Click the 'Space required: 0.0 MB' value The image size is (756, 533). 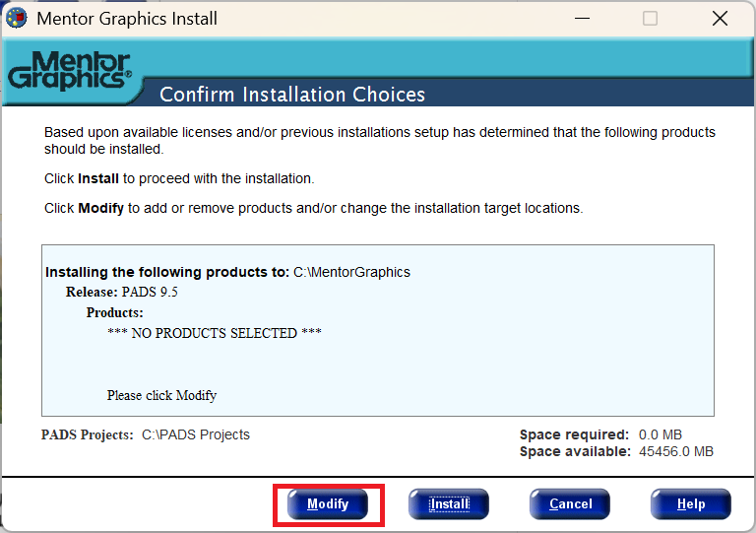pyautogui.click(x=661, y=434)
